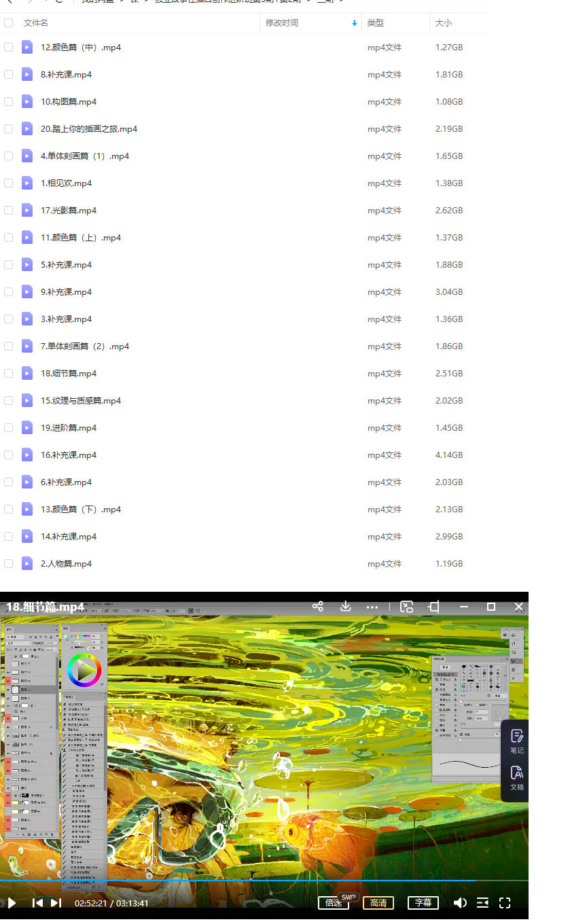Open the 高清 video quality menu
The height and width of the screenshot is (924, 570).
[378, 903]
